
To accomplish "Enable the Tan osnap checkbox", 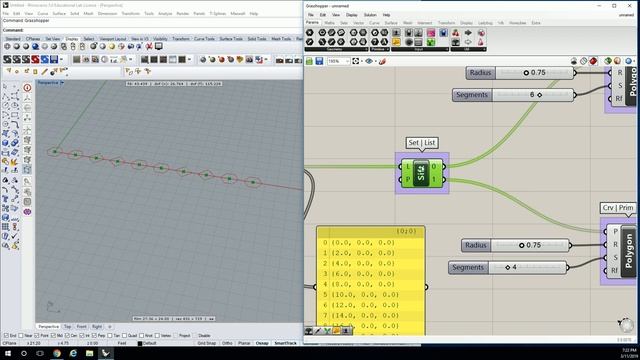I will (109, 336).
